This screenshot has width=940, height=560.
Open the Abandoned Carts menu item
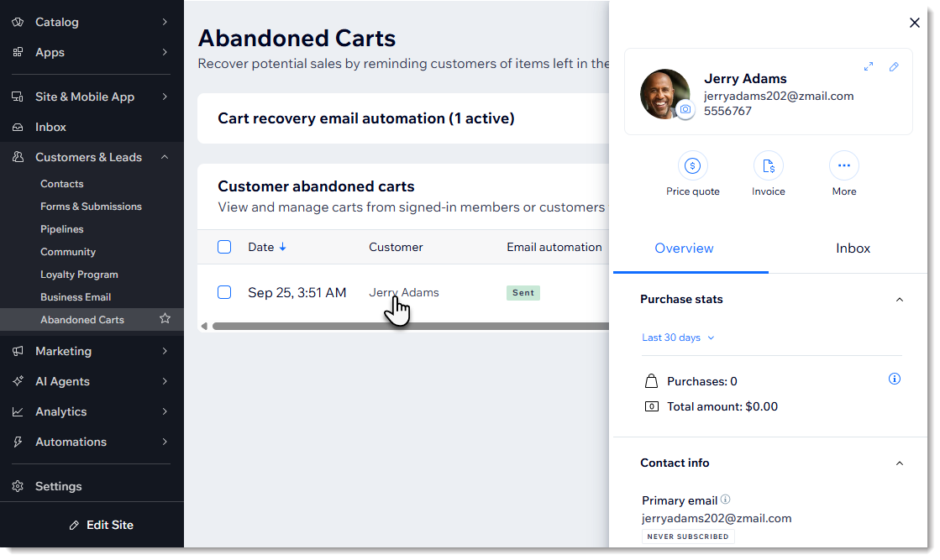point(92,319)
